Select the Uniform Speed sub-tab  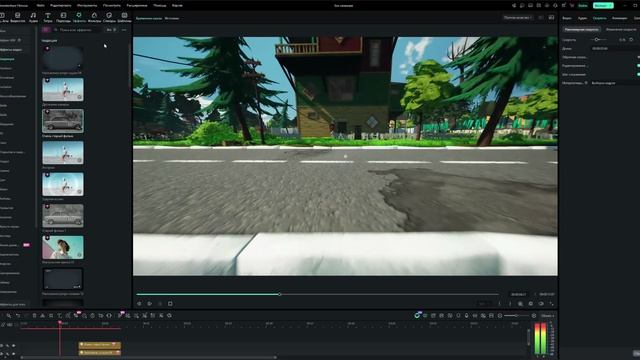click(582, 29)
